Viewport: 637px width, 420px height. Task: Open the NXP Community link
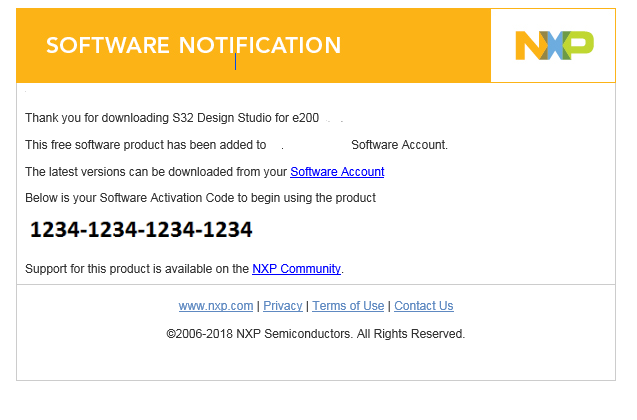click(x=296, y=269)
